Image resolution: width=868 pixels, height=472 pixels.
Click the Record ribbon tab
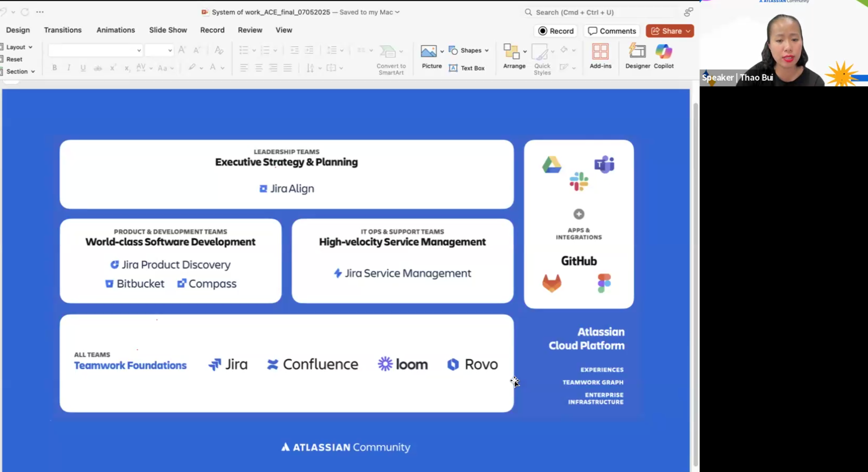click(x=212, y=30)
